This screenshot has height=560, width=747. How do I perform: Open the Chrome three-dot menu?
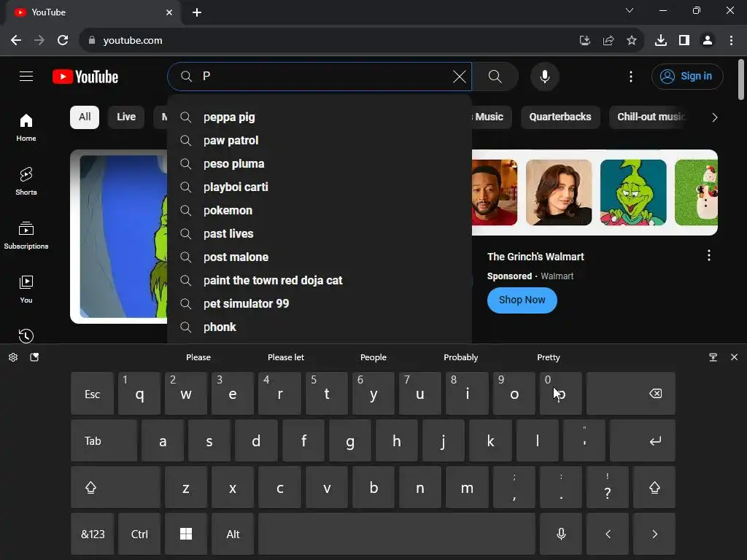pyautogui.click(x=731, y=41)
